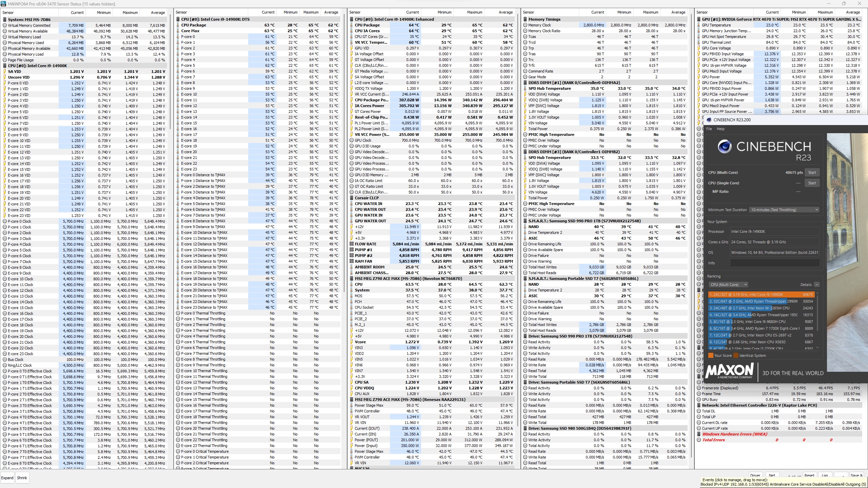Click the Info text field in Your System

click(x=774, y=263)
